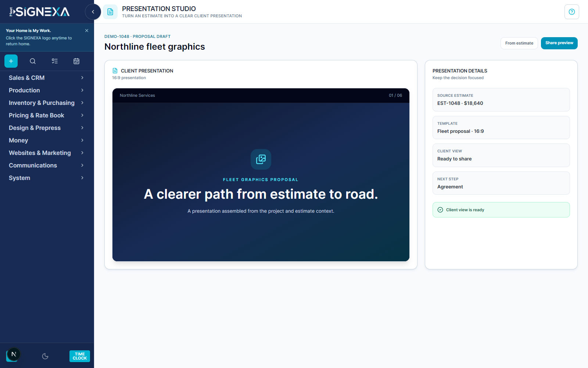Open the task checklist icon
The height and width of the screenshot is (368, 588).
tap(55, 61)
